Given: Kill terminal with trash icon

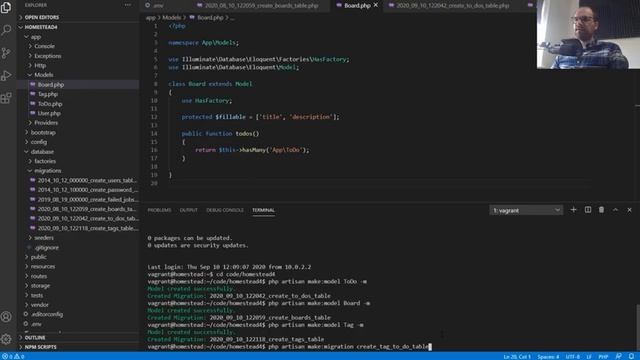Looking at the screenshot, I should 601,210.
